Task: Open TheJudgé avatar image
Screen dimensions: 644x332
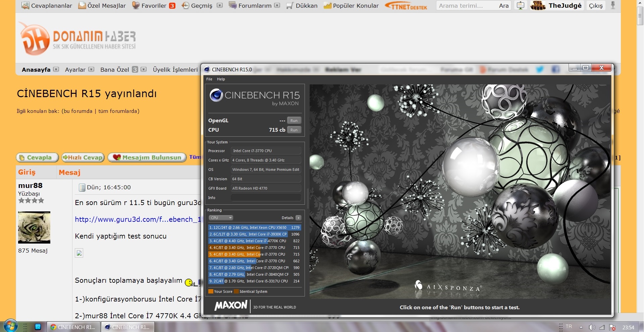Action: point(538,6)
